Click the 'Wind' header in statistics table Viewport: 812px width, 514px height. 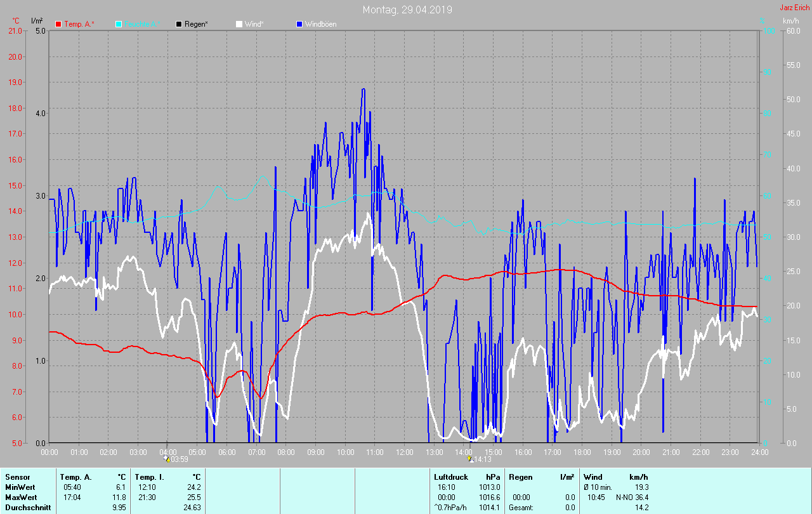(x=593, y=477)
